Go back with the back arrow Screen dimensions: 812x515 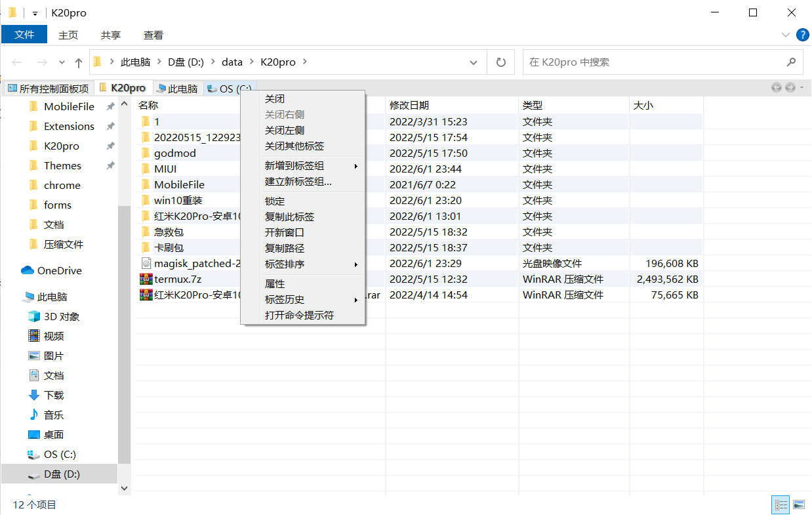(18, 62)
